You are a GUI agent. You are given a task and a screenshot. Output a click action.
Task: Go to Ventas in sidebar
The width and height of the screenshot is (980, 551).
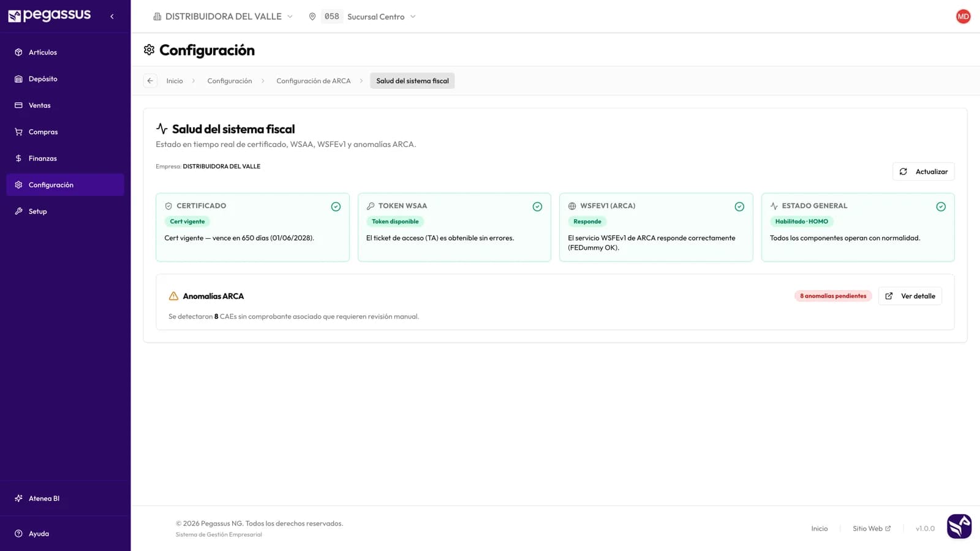(65, 105)
